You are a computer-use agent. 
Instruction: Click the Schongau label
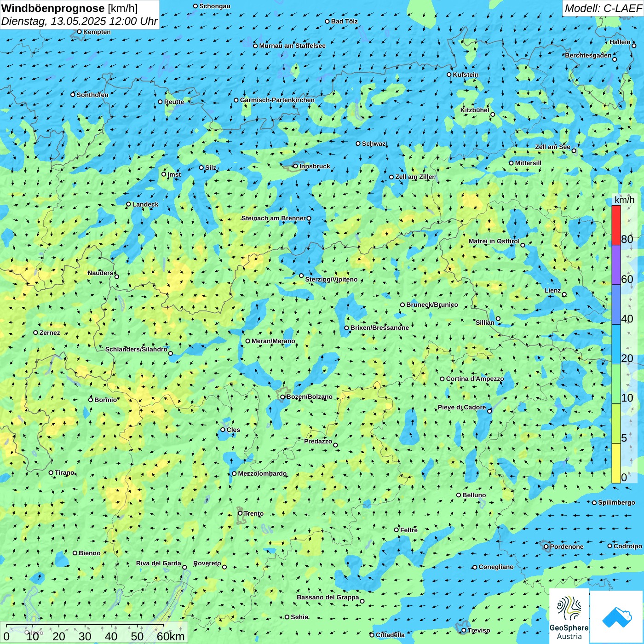click(x=215, y=6)
